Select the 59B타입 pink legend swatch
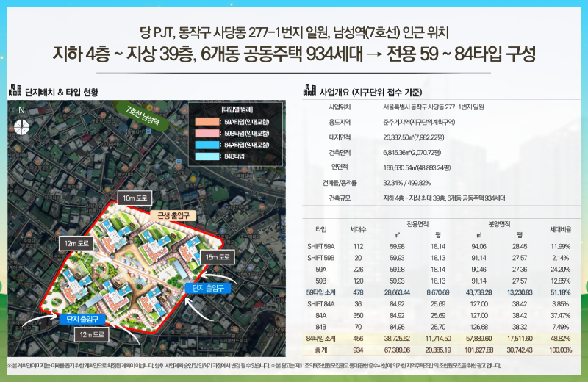Screen dimensions: 588x382 207,134
